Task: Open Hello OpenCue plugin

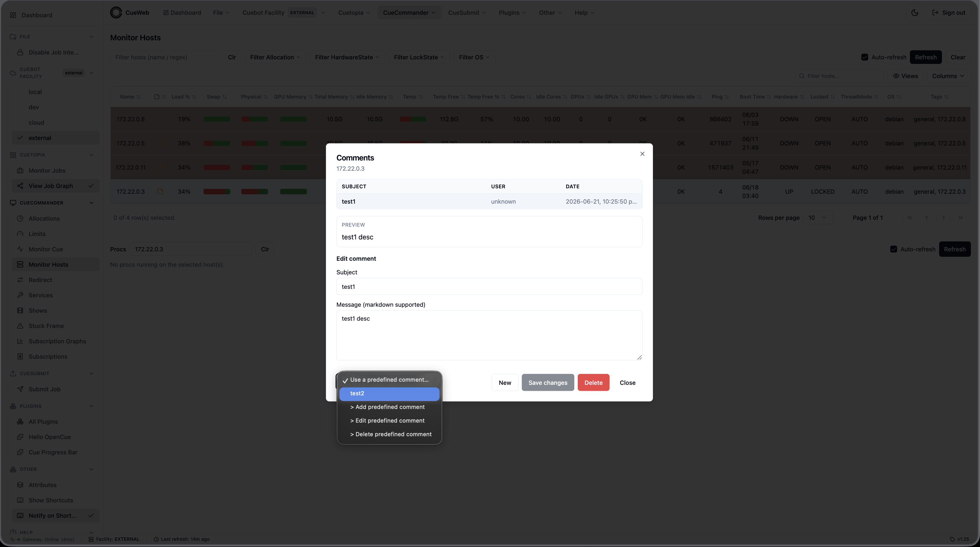Action: [x=56, y=437]
